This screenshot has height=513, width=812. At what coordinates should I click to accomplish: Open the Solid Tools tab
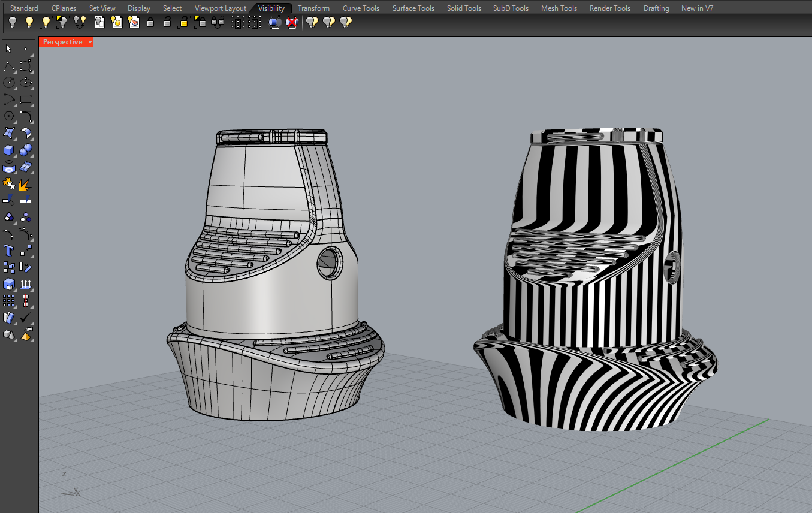click(464, 8)
